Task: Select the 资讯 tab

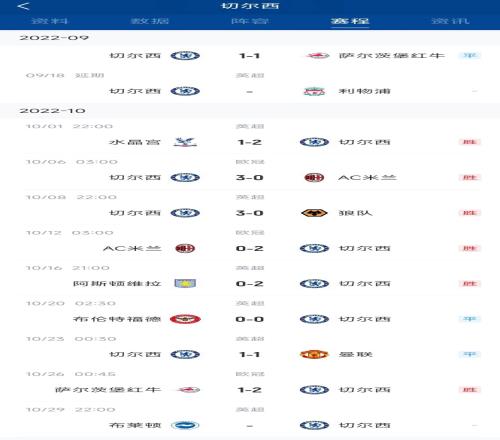Action: 450,21
